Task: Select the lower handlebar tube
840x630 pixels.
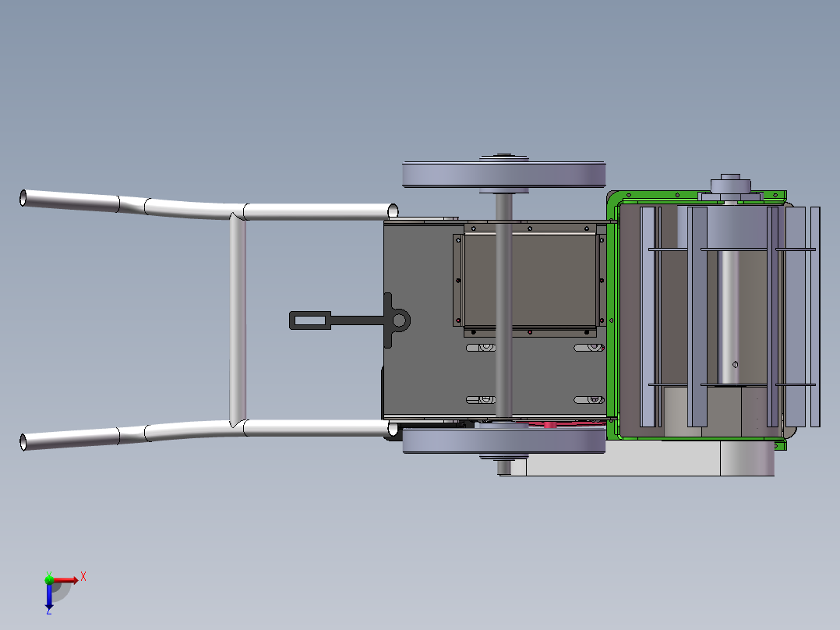Action: [209, 434]
